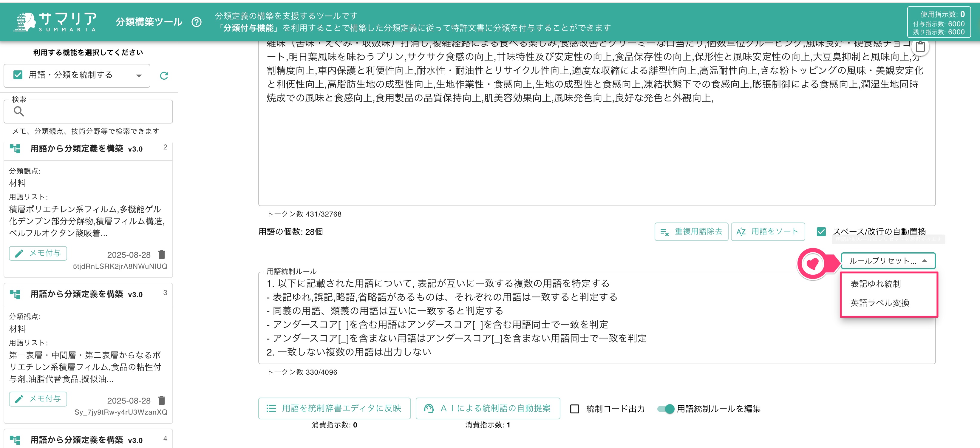Click 分類構築ツール header title

pos(149,22)
